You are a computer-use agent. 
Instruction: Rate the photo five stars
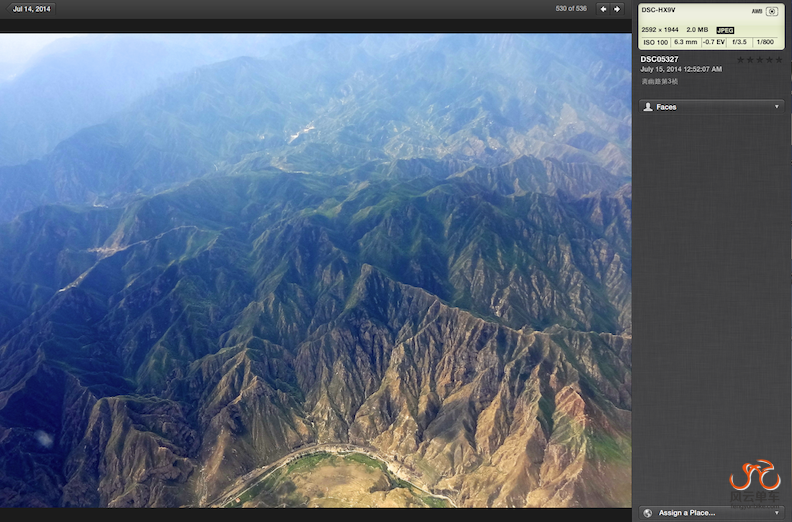(779, 60)
